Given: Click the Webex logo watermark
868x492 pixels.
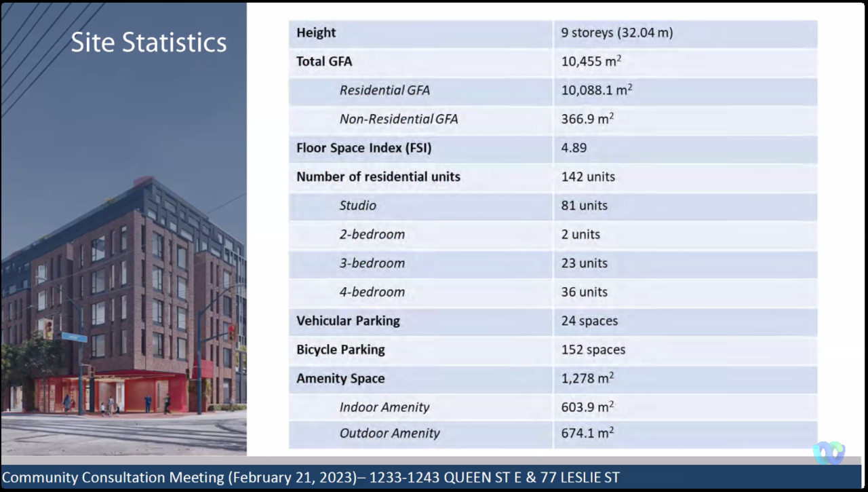Looking at the screenshot, I should point(829,453).
